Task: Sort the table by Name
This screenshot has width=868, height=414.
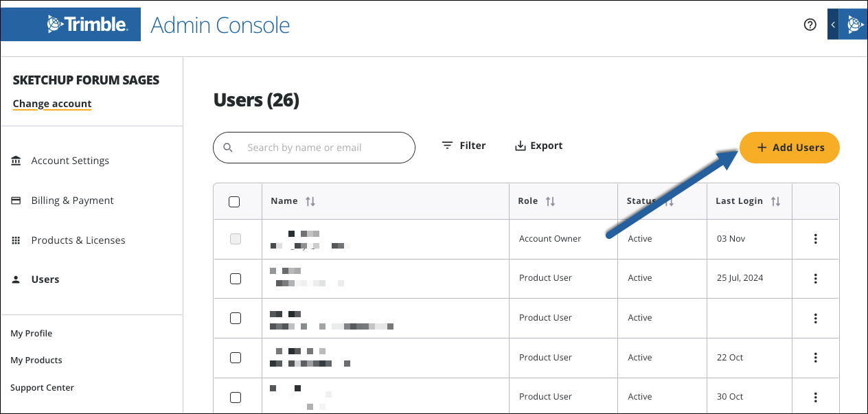Action: pos(310,200)
